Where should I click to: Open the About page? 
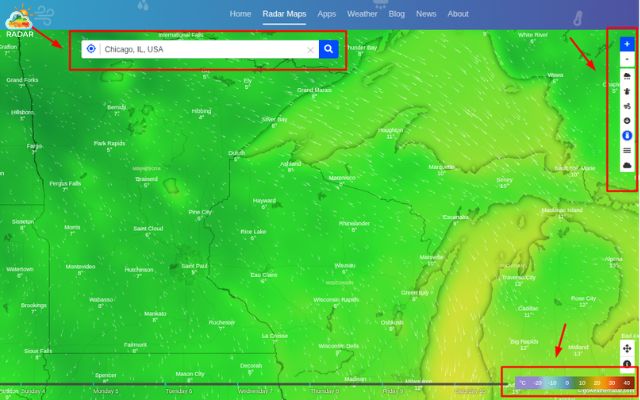point(458,14)
